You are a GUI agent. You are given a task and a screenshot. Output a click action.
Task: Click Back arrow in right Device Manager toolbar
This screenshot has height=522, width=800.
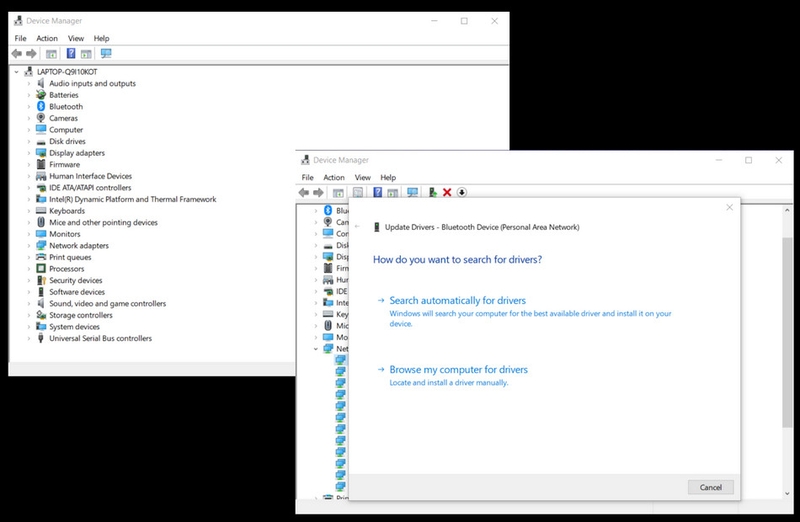[x=304, y=192]
